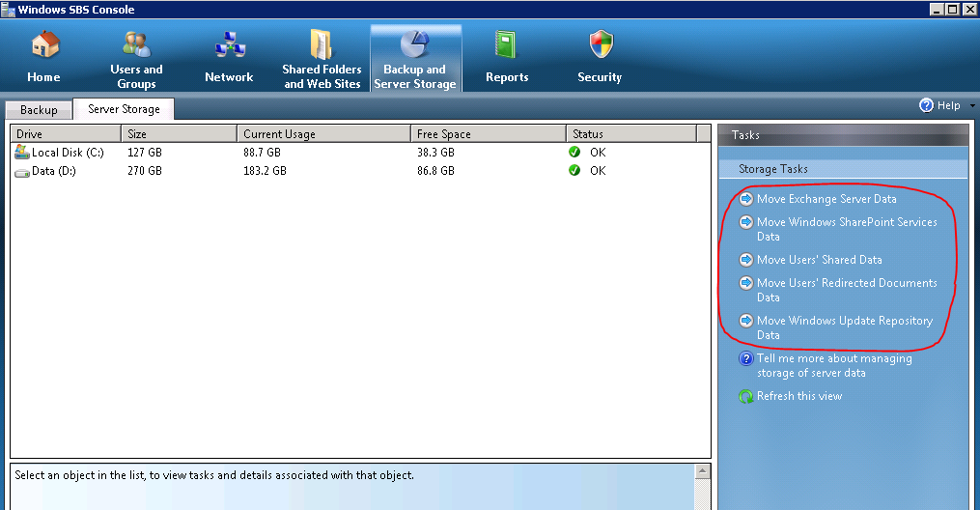
Task: Open Tell me more about managing storage
Action: coord(833,358)
